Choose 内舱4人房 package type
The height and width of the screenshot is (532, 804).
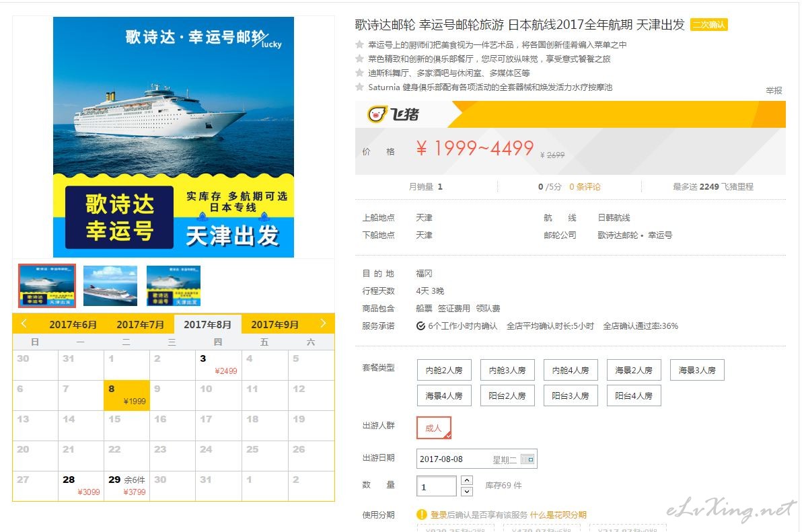571,370
